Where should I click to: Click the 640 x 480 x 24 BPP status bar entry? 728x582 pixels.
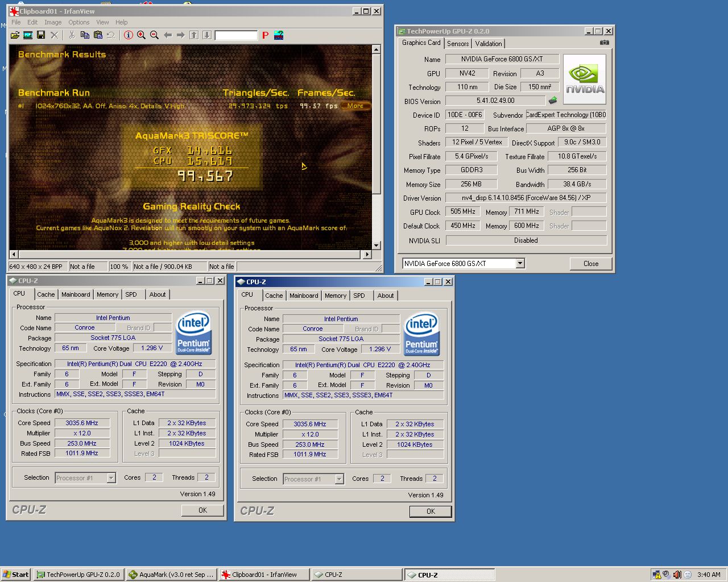pyautogui.click(x=36, y=267)
